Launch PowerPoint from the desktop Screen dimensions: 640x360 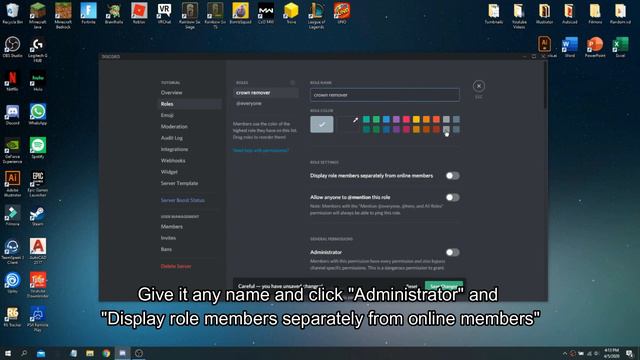595,47
